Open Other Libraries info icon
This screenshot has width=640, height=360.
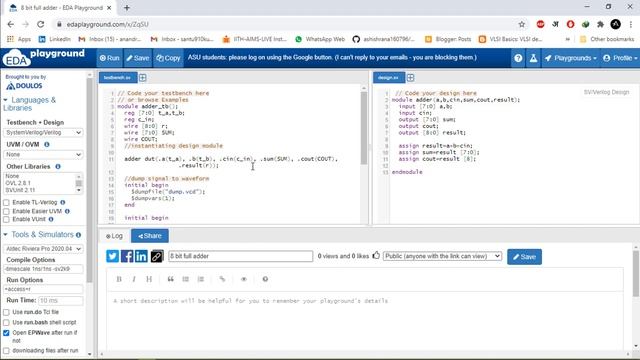[x=58, y=167]
